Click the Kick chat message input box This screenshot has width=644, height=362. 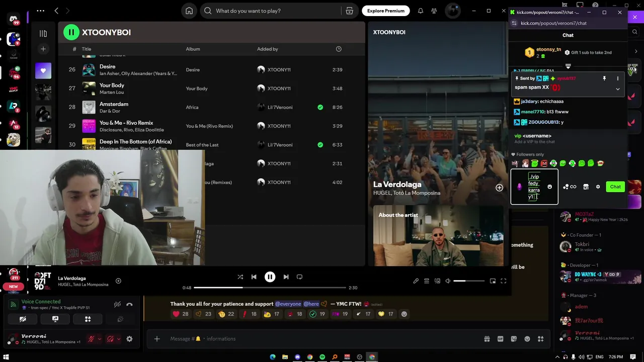(534, 187)
